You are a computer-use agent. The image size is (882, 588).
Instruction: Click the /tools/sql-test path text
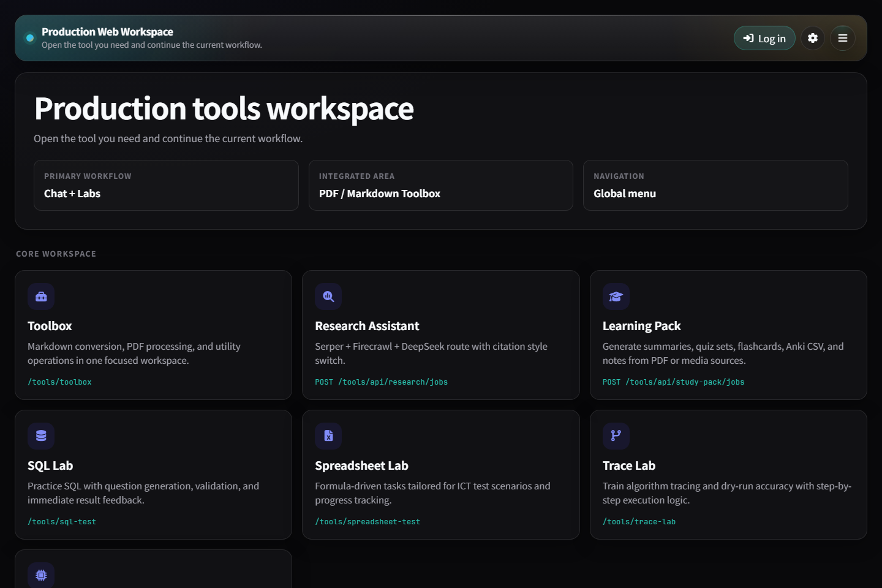point(62,521)
